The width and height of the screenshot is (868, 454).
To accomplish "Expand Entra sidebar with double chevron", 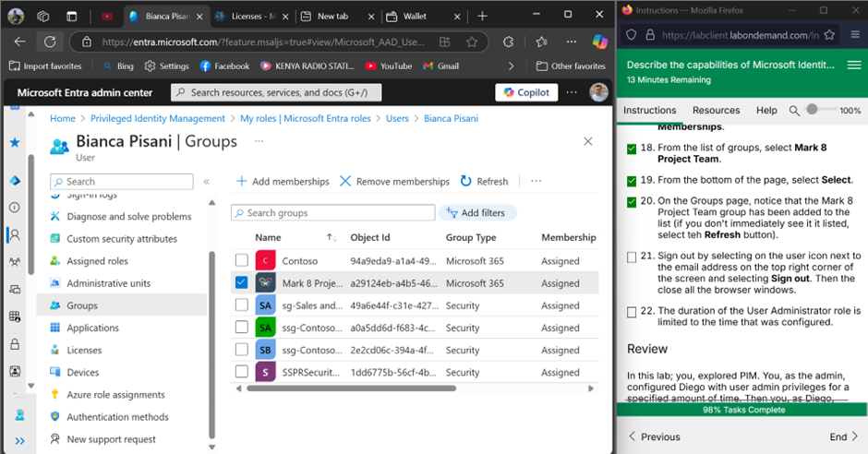I will click(20, 441).
